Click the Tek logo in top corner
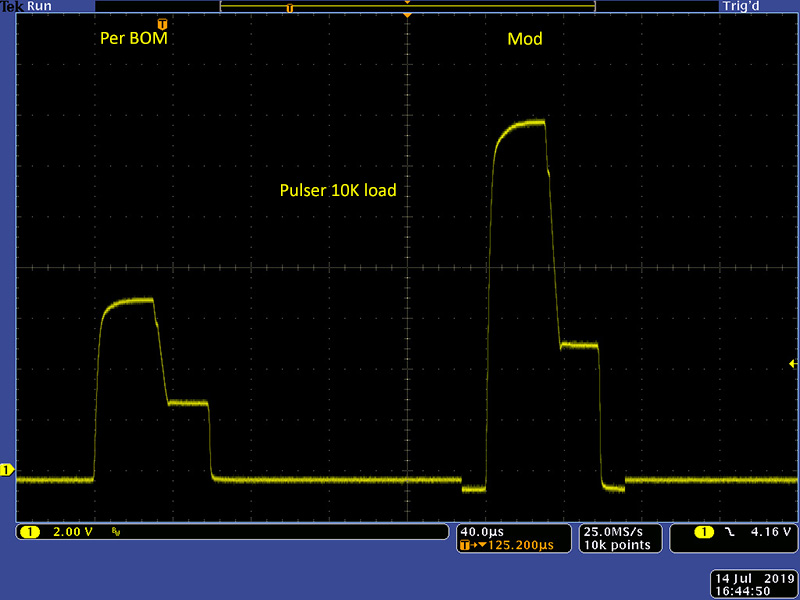The height and width of the screenshot is (600, 800). coord(11,6)
